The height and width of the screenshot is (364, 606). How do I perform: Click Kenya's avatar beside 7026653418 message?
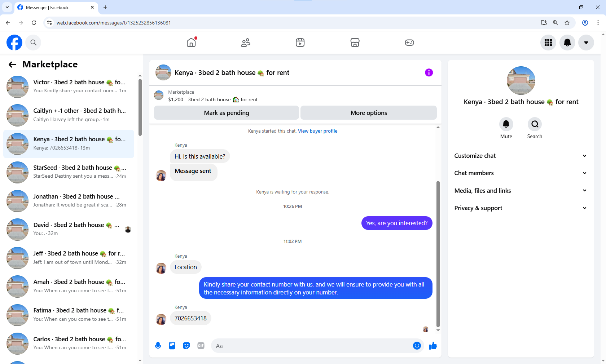pos(161,319)
